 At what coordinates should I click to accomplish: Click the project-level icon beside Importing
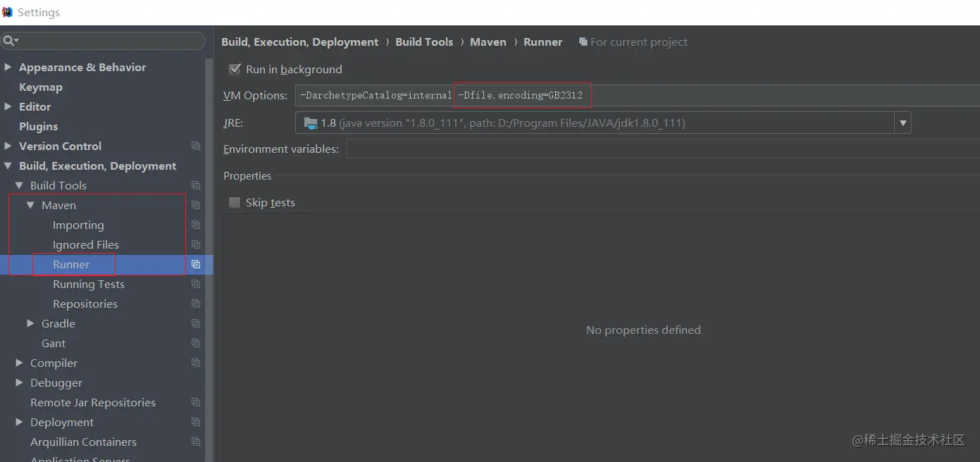pyautogui.click(x=196, y=225)
